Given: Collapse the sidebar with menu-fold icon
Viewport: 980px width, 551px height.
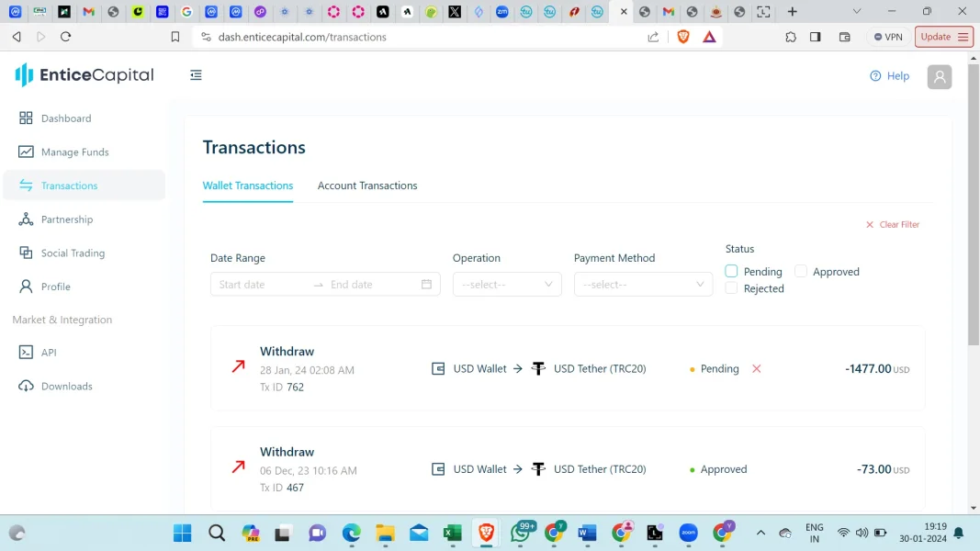Looking at the screenshot, I should pos(196,75).
